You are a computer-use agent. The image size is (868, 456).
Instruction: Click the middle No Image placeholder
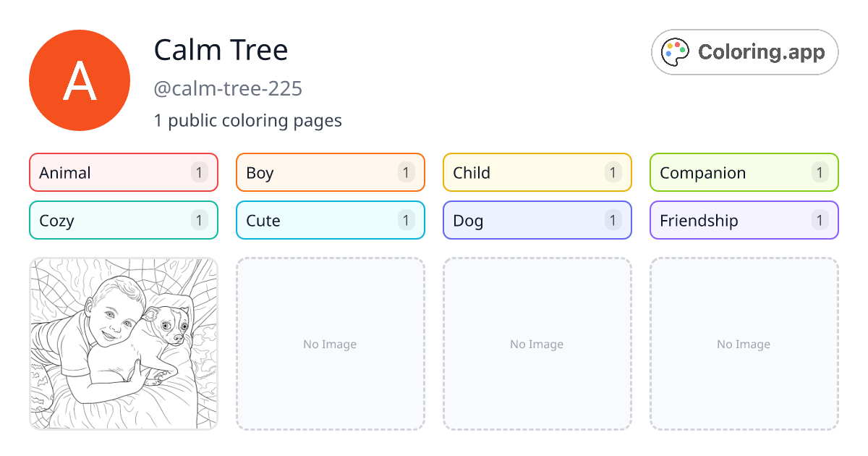537,344
